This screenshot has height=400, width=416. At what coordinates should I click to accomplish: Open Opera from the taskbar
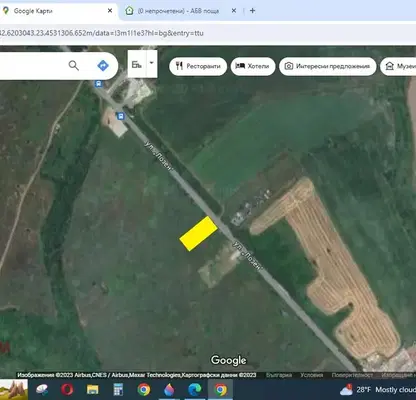pos(67,389)
